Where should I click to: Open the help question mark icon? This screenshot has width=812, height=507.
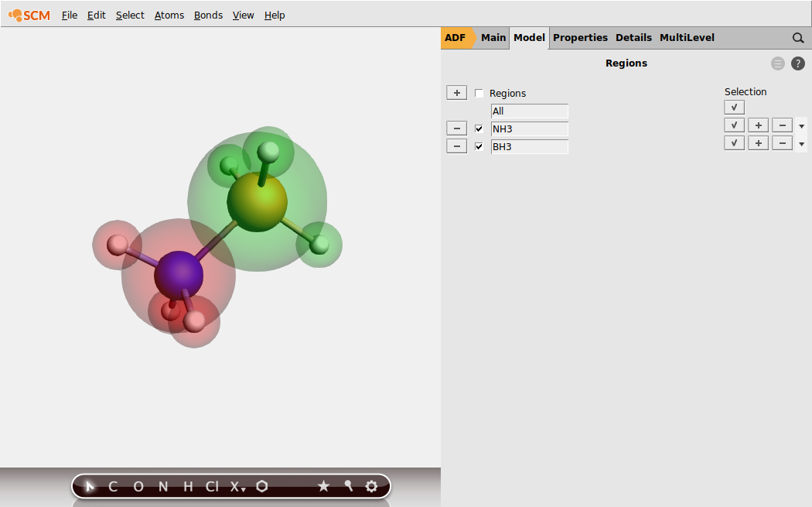tap(798, 63)
